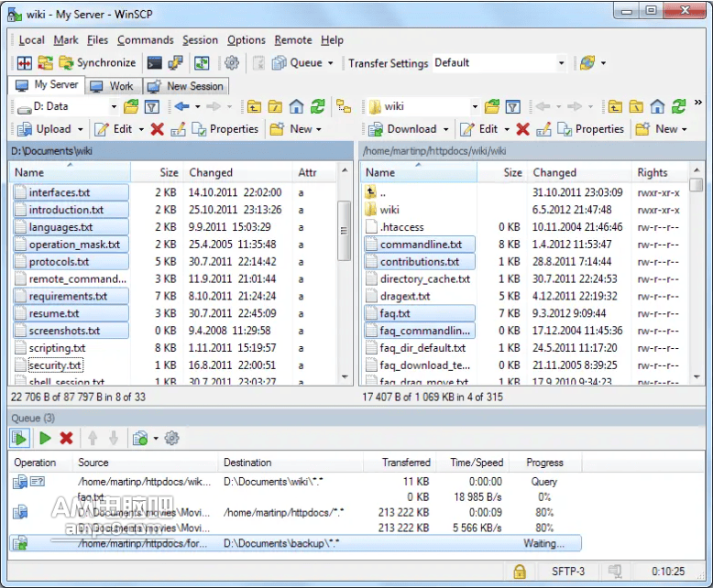Click the local rename icon
This screenshot has width=713, height=588.
tap(178, 129)
